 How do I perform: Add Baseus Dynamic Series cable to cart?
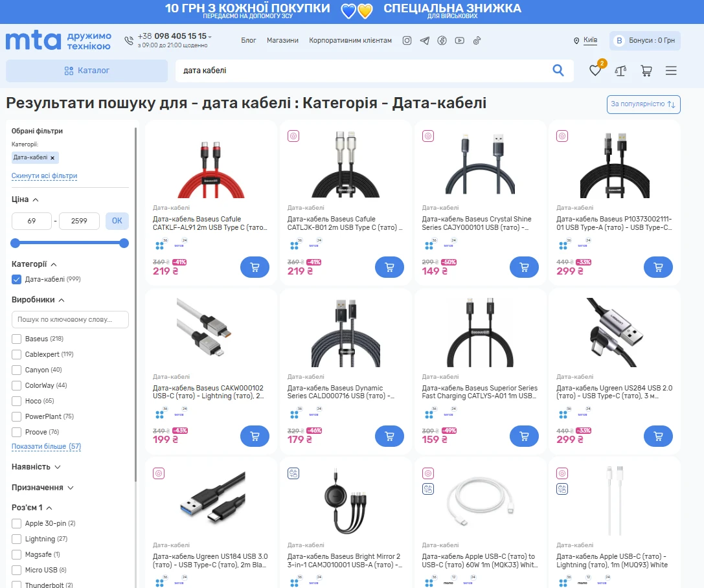[389, 436]
